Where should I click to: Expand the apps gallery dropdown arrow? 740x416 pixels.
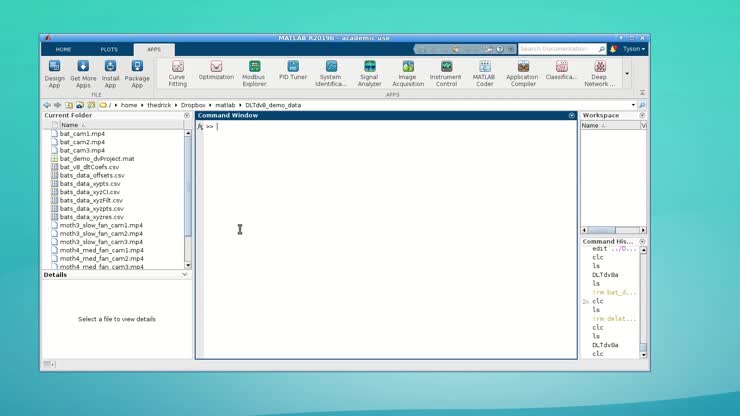627,73
